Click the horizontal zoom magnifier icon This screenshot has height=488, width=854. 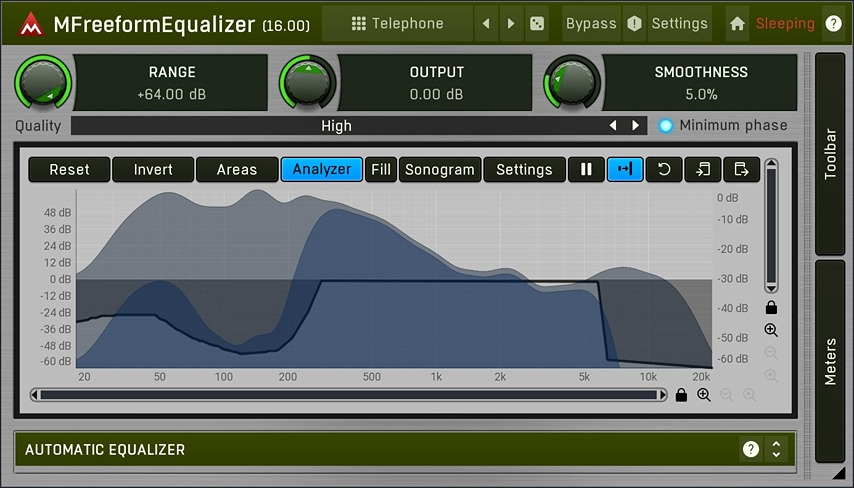tap(704, 395)
